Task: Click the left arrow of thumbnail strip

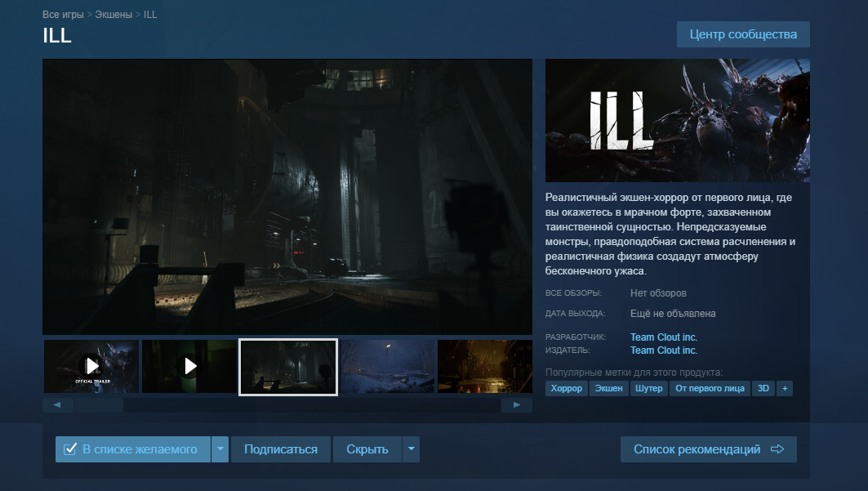Action: [58, 405]
